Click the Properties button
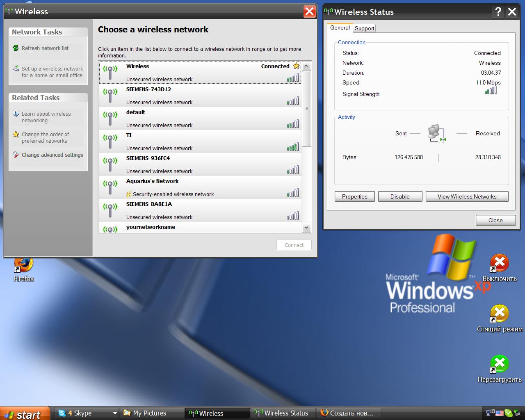 (355, 196)
